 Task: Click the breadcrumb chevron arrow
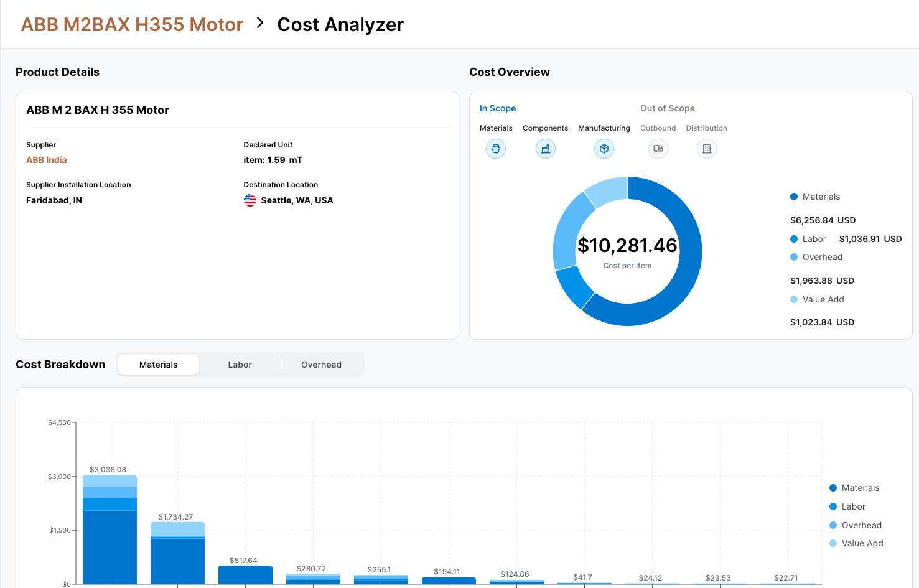tap(260, 23)
